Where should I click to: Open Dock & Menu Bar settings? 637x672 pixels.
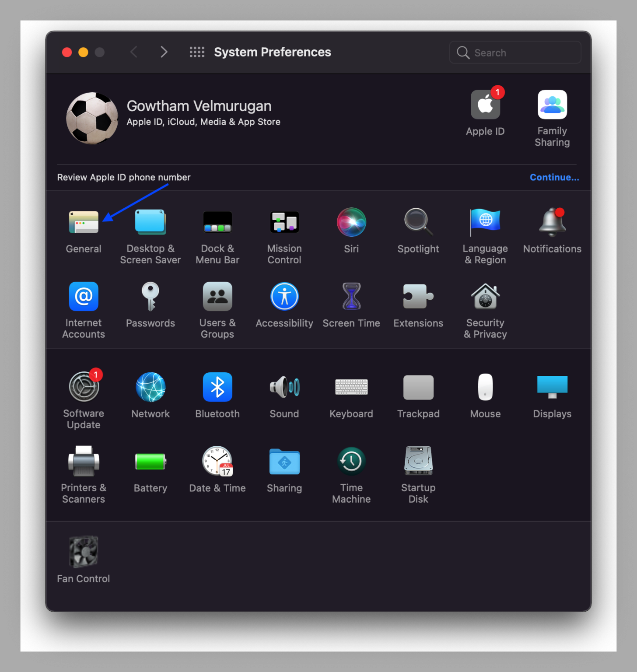coord(217,222)
